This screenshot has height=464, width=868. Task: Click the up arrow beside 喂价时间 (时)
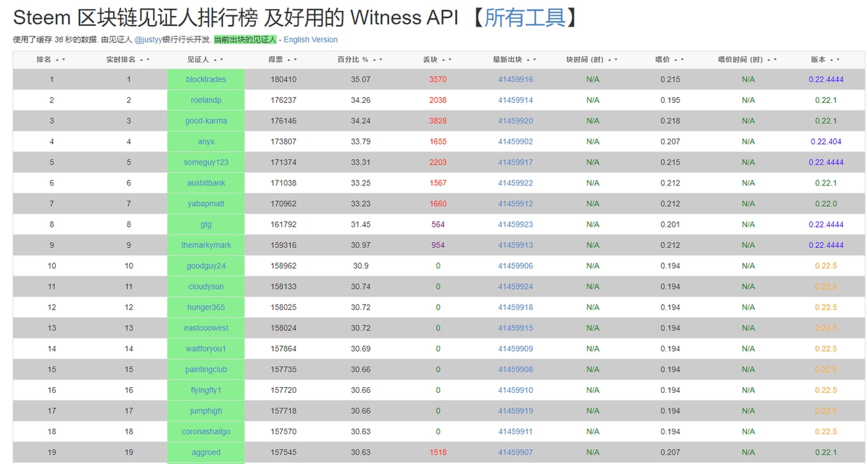tap(768, 60)
